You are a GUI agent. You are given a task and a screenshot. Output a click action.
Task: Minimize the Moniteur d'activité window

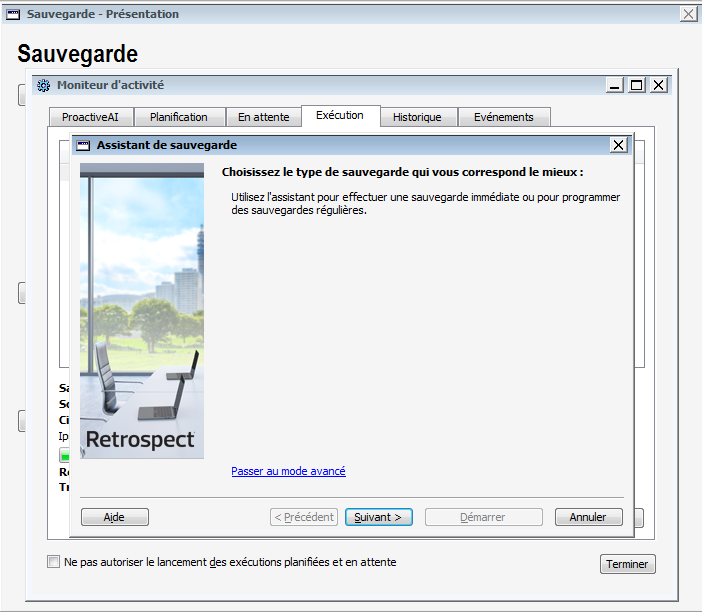pos(616,85)
